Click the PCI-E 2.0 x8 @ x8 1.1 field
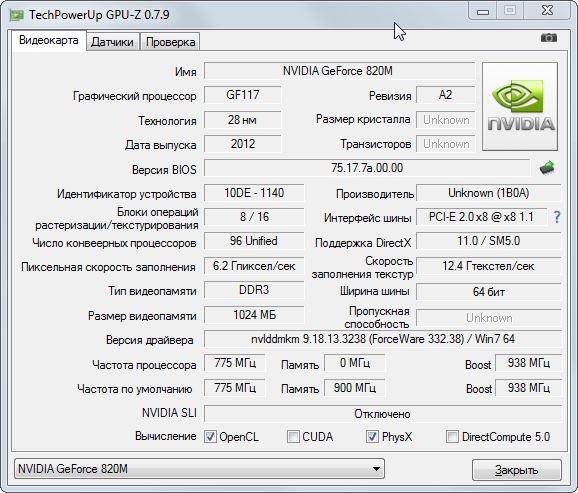Screen dimensions: 578x493 tap(481, 217)
